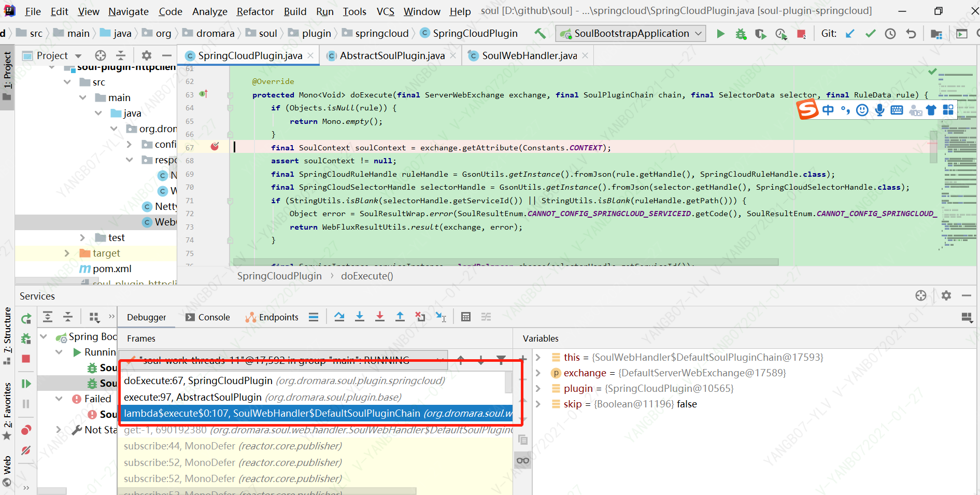This screenshot has height=495, width=980.
Task: Click the Sogou voice input microphone
Action: (879, 110)
